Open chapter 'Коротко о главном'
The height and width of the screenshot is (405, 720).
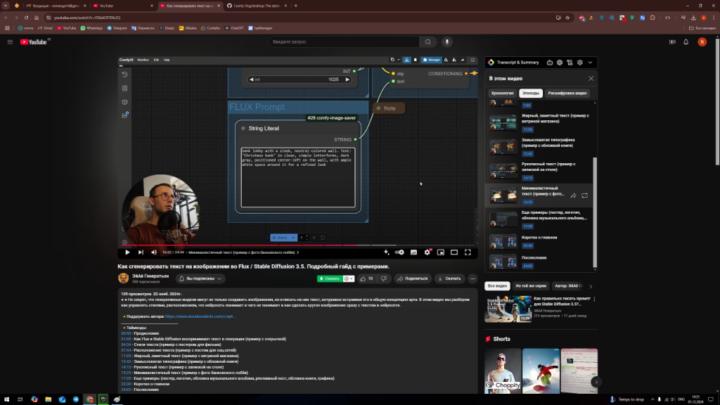click(540, 242)
